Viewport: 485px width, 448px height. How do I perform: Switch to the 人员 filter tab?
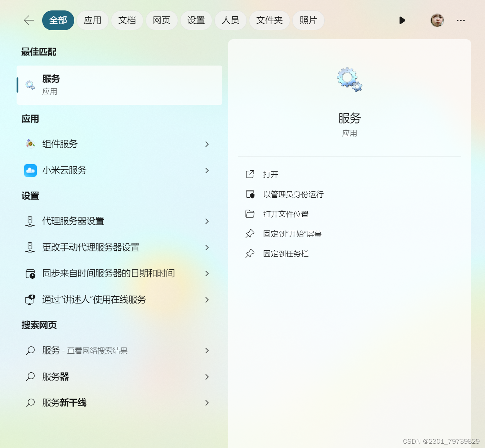[231, 20]
